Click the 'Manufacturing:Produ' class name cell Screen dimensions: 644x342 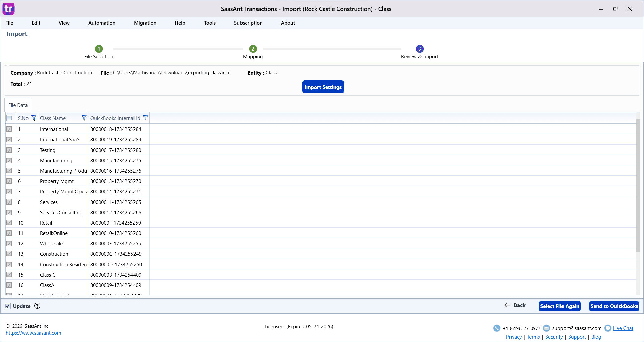[x=63, y=171]
